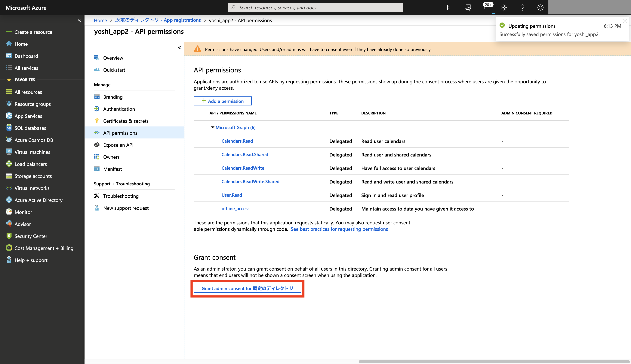631x364 pixels.
Task: Click the All services list icon
Action: 9,68
